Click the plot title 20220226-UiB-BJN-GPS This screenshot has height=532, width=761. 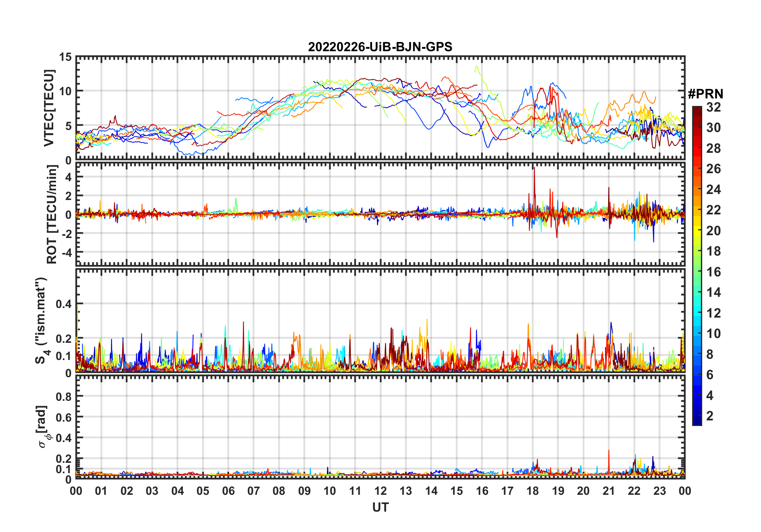pyautogui.click(x=380, y=47)
